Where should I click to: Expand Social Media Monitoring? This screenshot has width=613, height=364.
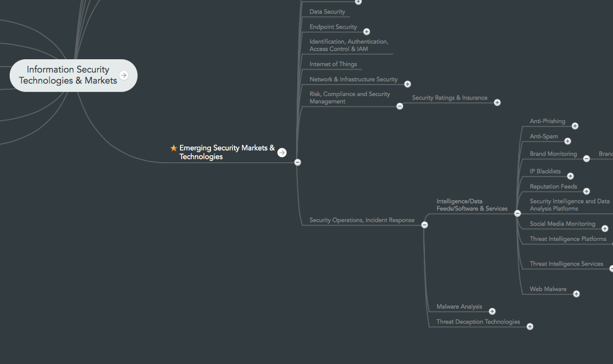click(605, 228)
